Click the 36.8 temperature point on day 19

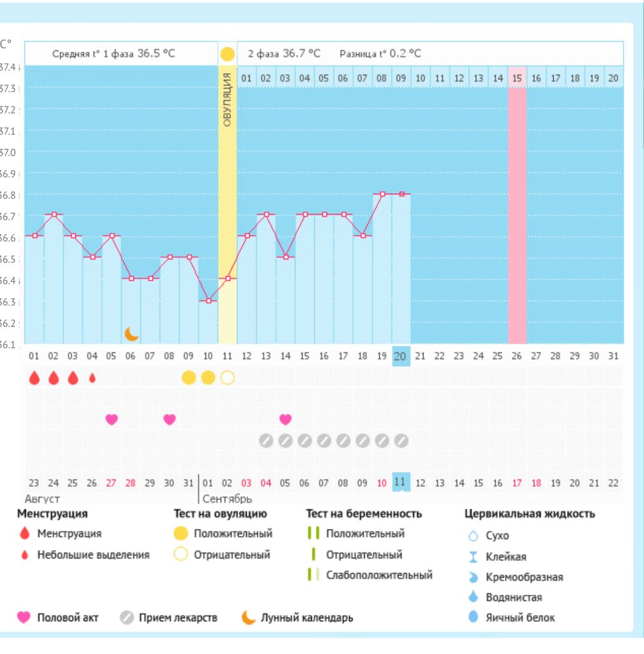[x=382, y=194]
